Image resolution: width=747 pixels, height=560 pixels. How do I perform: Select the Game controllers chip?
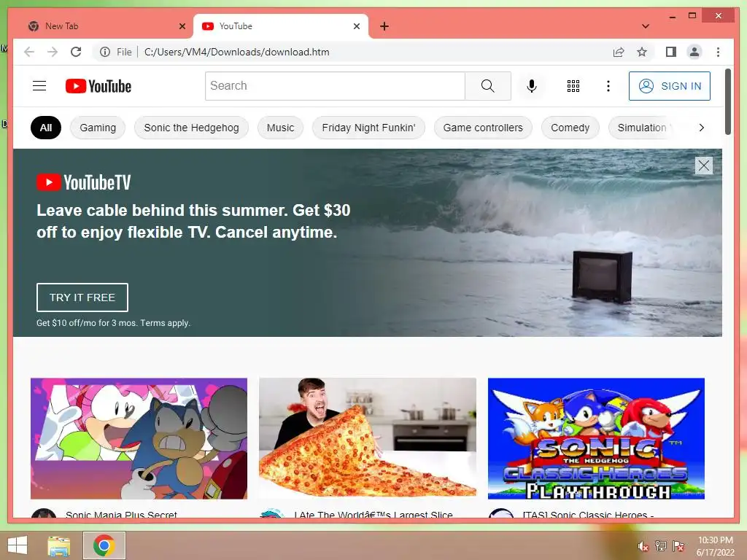(483, 128)
